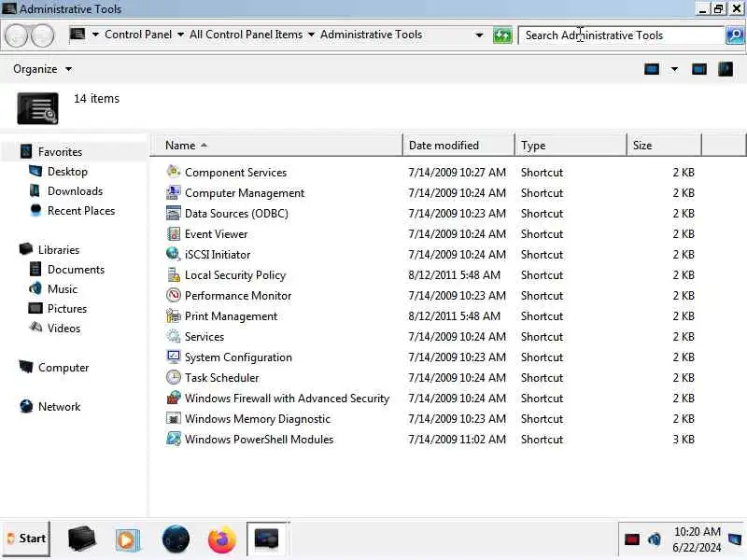Select Network in the navigation pane
The height and width of the screenshot is (560, 747).
[59, 407]
